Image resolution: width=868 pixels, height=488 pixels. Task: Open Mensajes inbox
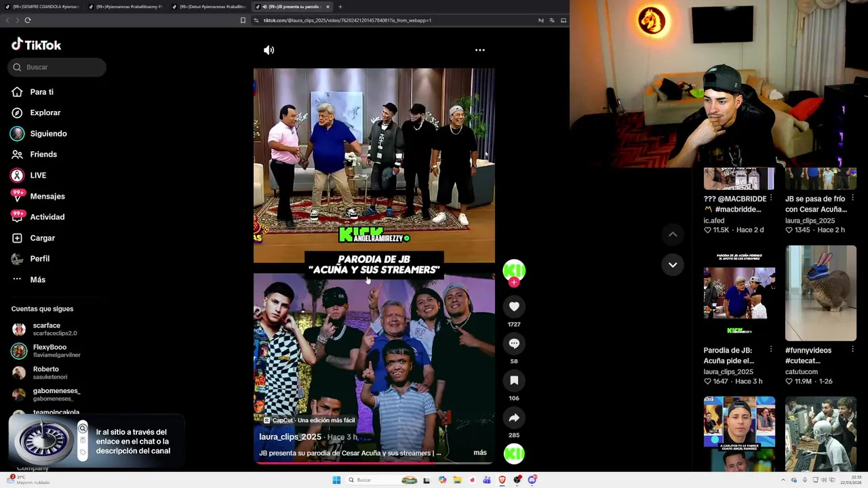47,197
